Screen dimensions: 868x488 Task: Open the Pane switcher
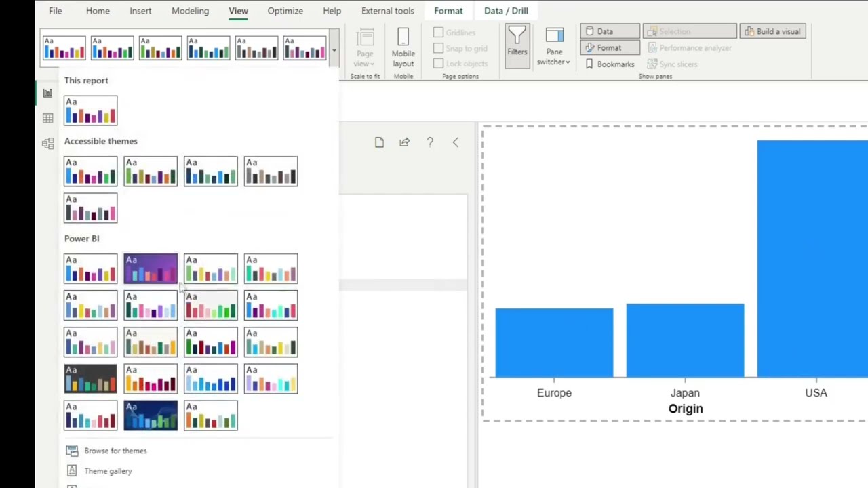point(554,47)
